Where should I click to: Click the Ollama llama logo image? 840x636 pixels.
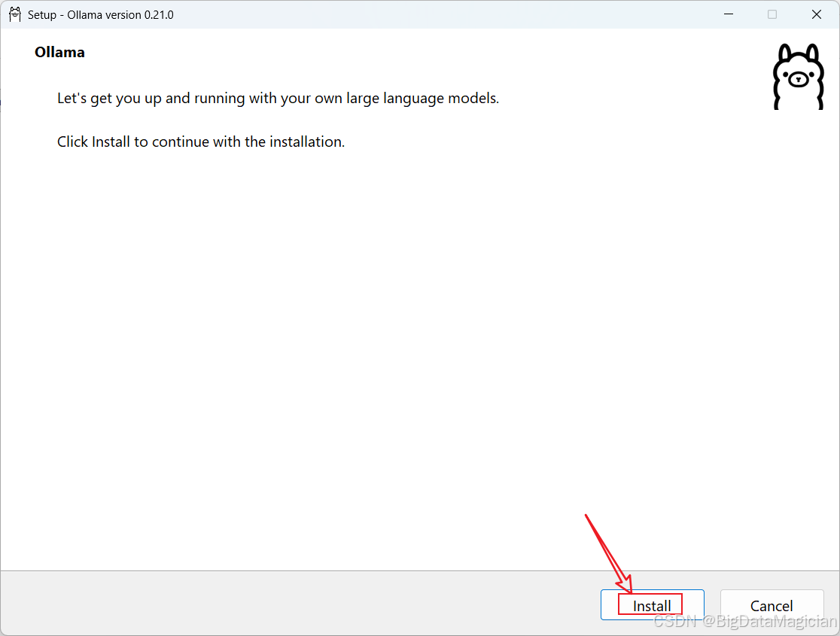(798, 77)
